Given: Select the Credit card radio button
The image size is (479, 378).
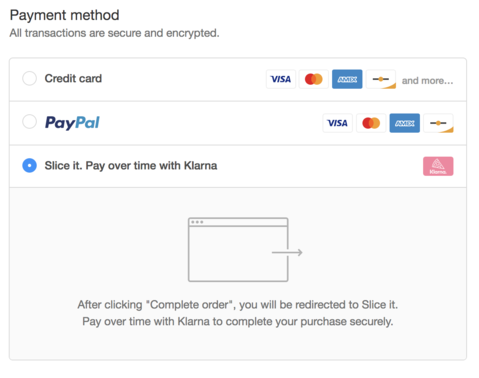Looking at the screenshot, I should pyautogui.click(x=29, y=79).
